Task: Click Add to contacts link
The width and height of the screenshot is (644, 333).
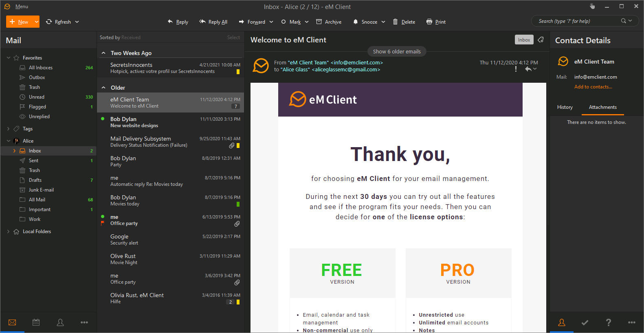Action: pos(593,87)
